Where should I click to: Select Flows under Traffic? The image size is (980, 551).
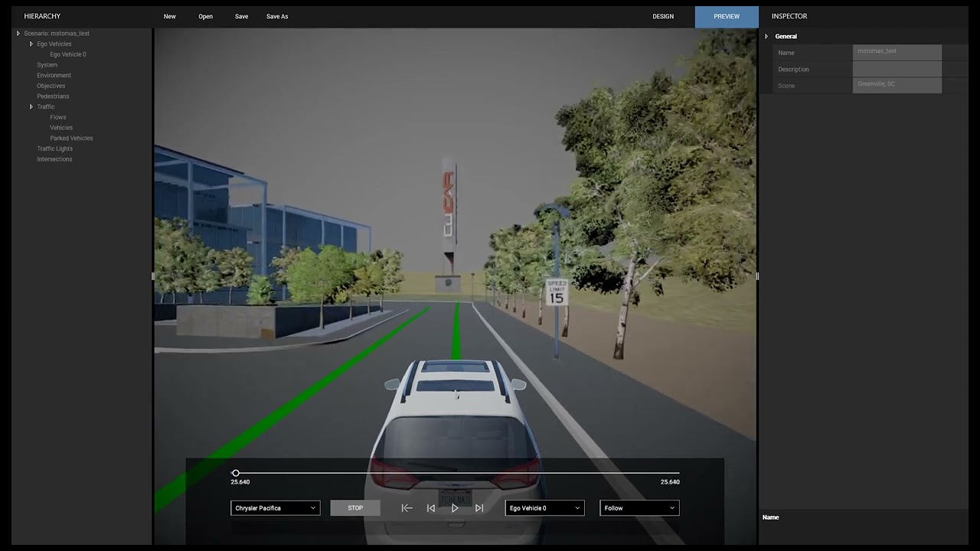coord(58,117)
